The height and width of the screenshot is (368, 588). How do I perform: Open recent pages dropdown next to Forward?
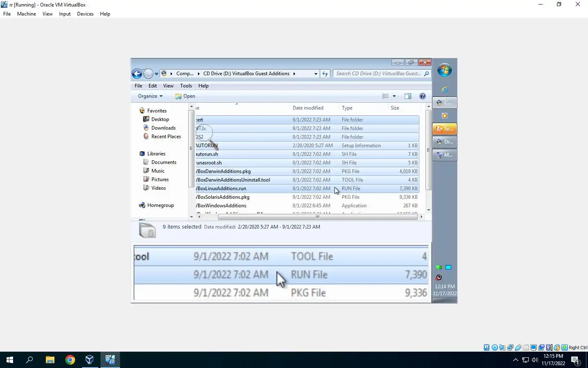[x=156, y=74]
